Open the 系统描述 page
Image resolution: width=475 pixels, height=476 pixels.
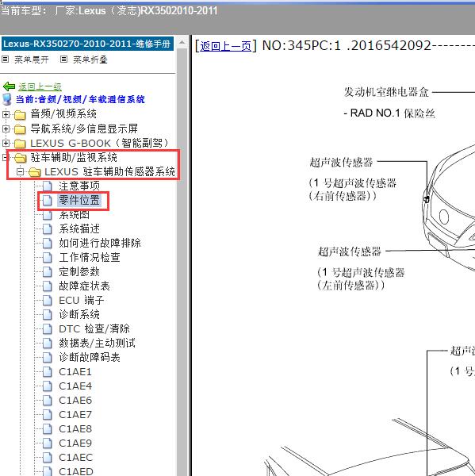coord(79,229)
